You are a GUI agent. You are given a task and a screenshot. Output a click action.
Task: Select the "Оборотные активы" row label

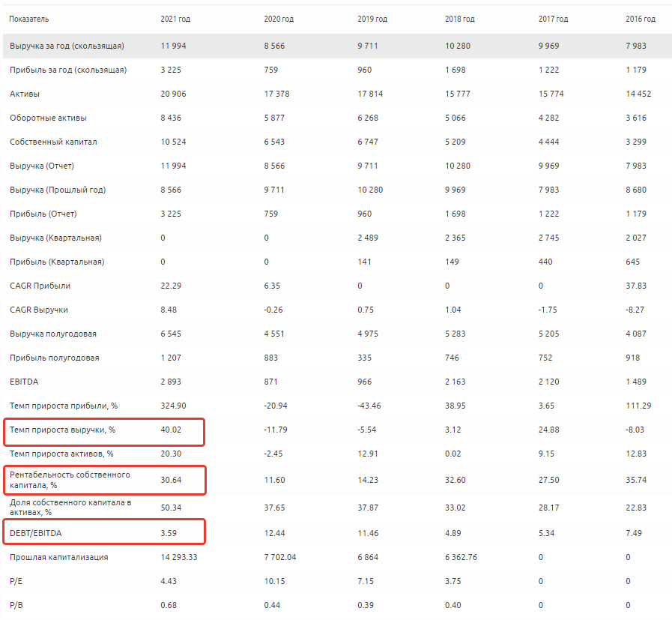click(47, 118)
